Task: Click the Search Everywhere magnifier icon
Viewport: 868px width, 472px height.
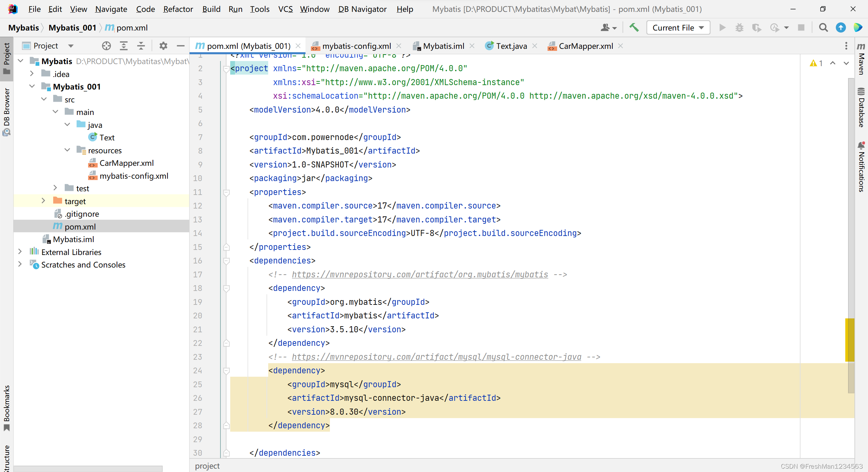Action: click(x=823, y=27)
